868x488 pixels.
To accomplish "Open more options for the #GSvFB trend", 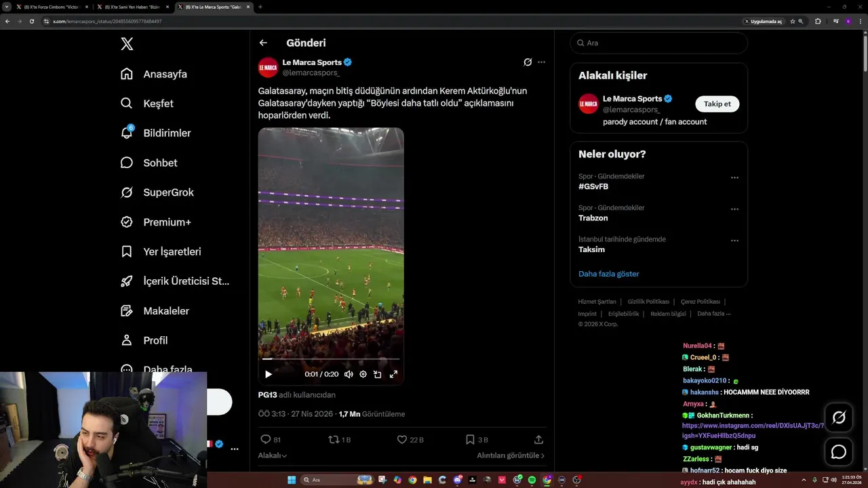I will point(734,178).
